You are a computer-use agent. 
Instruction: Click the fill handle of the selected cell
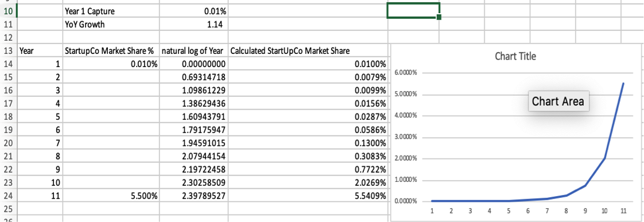[439, 17]
